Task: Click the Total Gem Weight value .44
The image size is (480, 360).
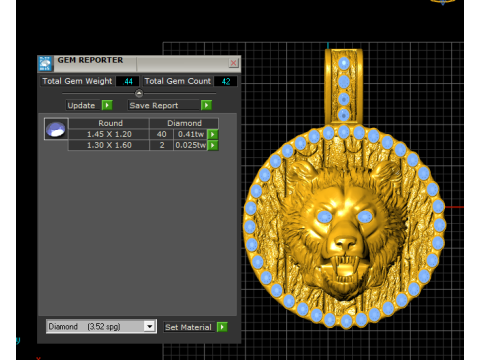Action: click(127, 81)
